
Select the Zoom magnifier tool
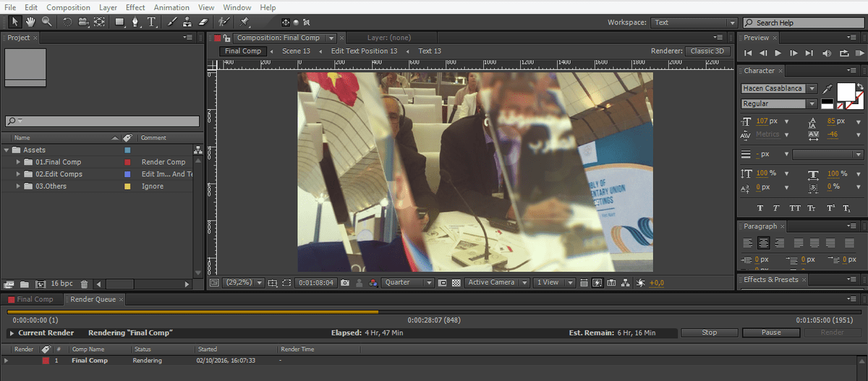(47, 22)
